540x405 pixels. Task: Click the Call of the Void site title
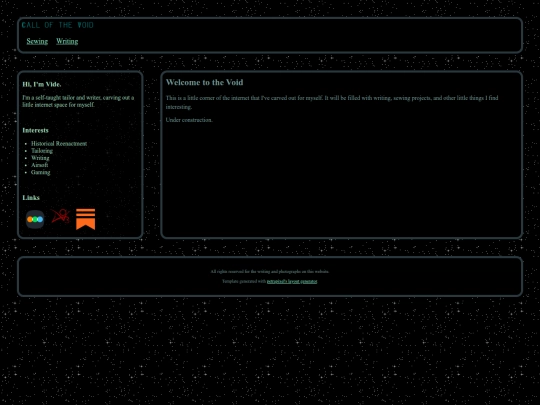click(x=58, y=25)
